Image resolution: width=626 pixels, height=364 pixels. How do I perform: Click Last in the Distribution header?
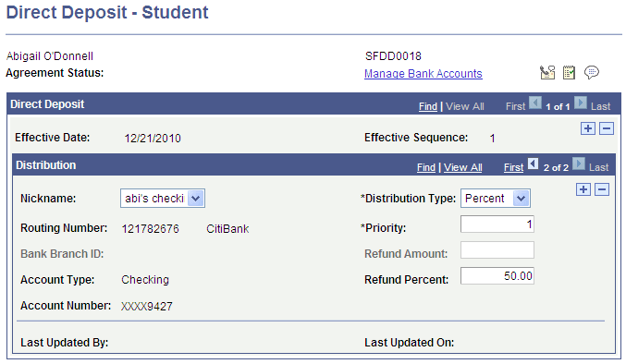click(599, 167)
